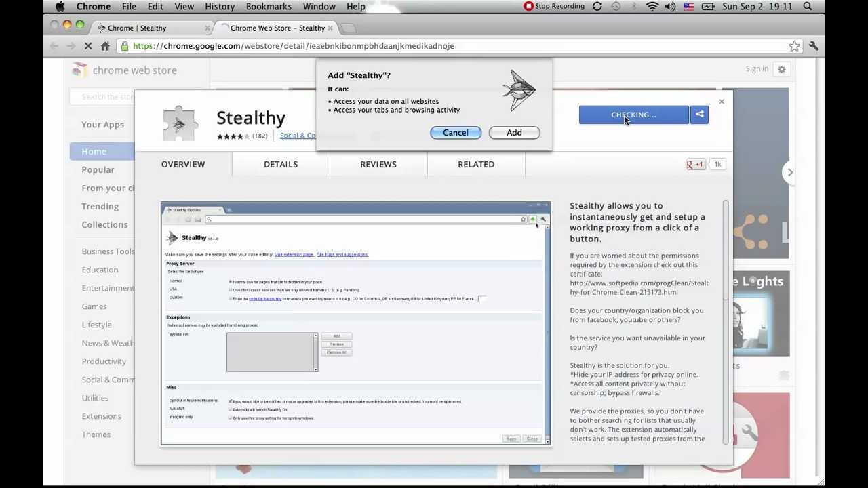Click the next arrow on the right carousel

coord(790,172)
